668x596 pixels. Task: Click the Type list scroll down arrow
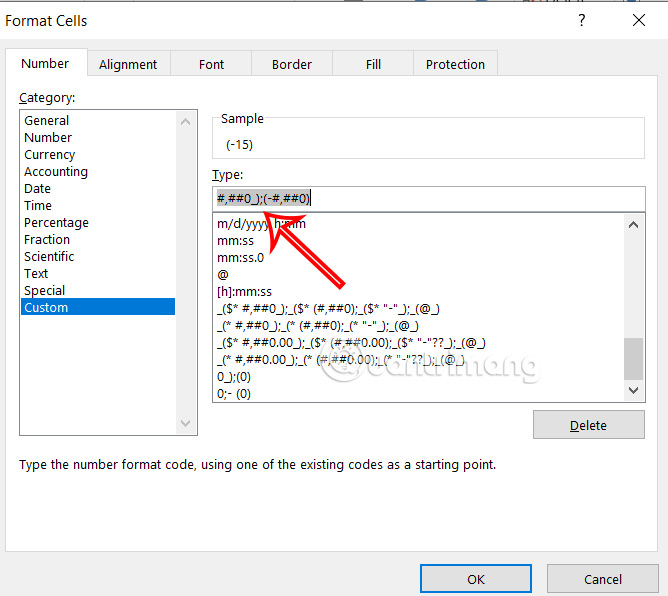[633, 390]
